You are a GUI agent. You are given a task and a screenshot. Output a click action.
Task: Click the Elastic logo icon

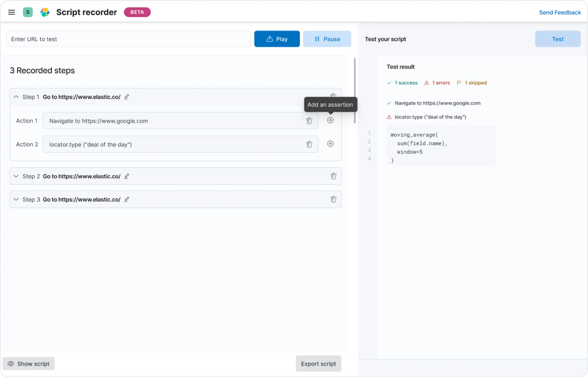click(45, 12)
